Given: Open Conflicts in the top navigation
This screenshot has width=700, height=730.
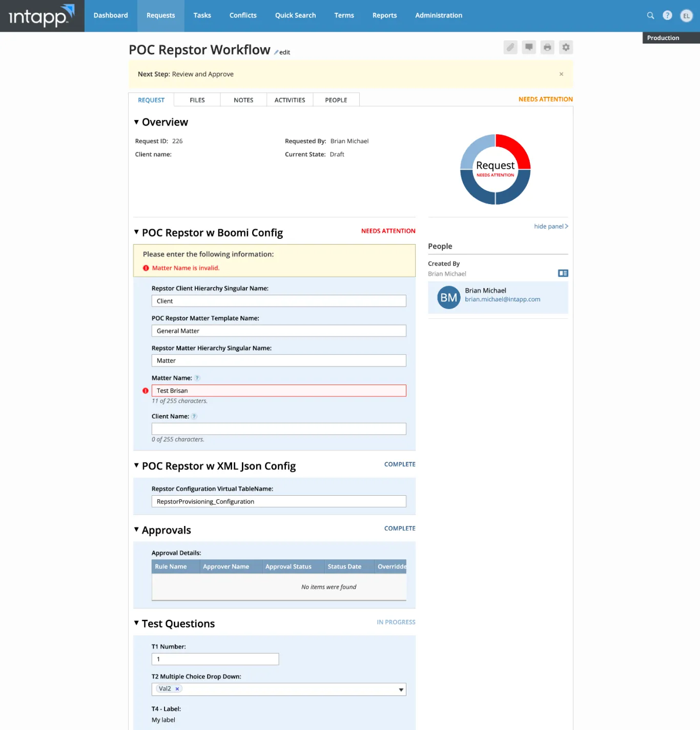Looking at the screenshot, I should point(243,16).
